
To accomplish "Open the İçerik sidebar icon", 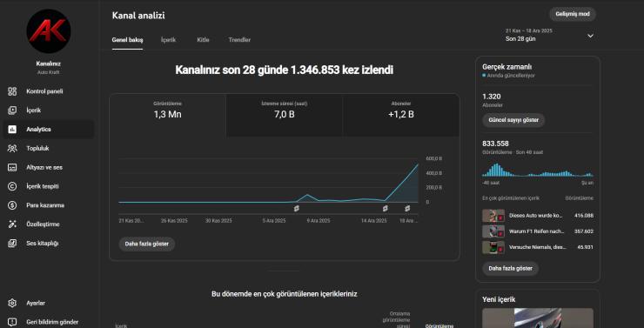I will coord(12,110).
